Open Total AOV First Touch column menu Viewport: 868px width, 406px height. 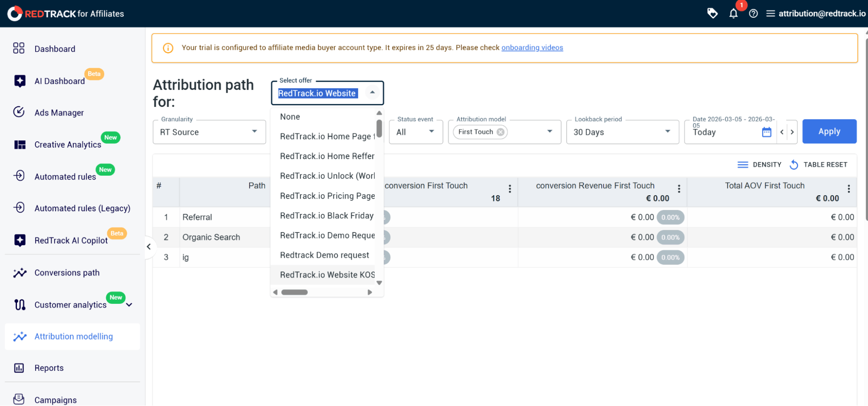(848, 189)
